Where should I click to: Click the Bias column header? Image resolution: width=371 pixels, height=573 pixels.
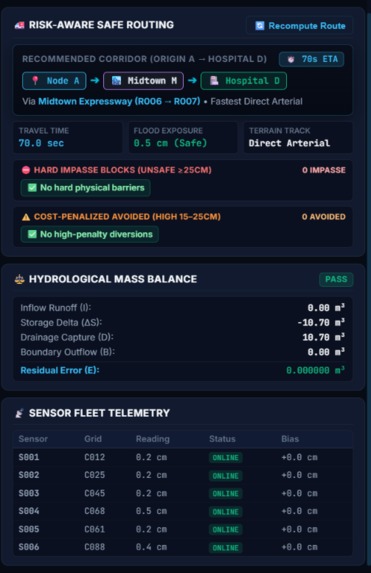click(x=290, y=439)
